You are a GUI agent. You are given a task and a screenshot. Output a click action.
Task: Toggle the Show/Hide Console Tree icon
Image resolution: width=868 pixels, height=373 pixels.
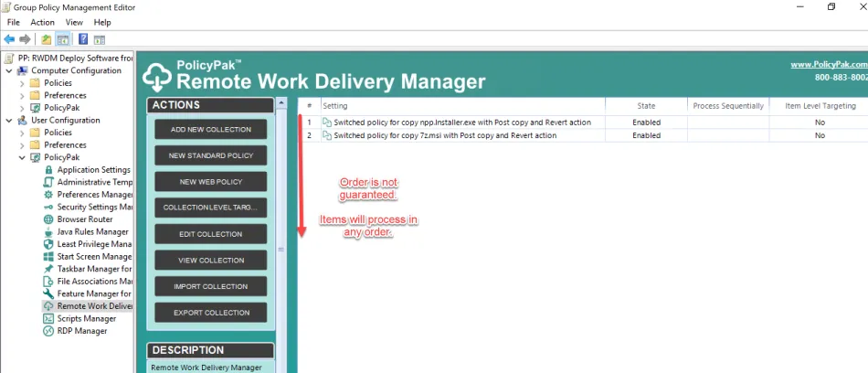(63, 39)
